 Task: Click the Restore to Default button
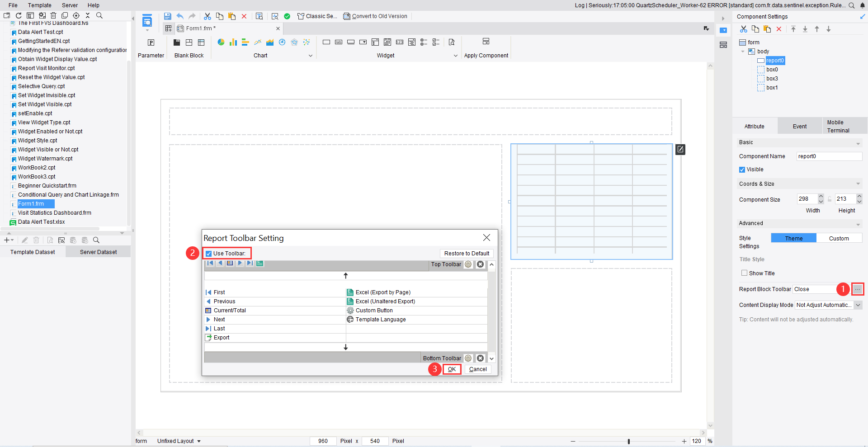[467, 254]
